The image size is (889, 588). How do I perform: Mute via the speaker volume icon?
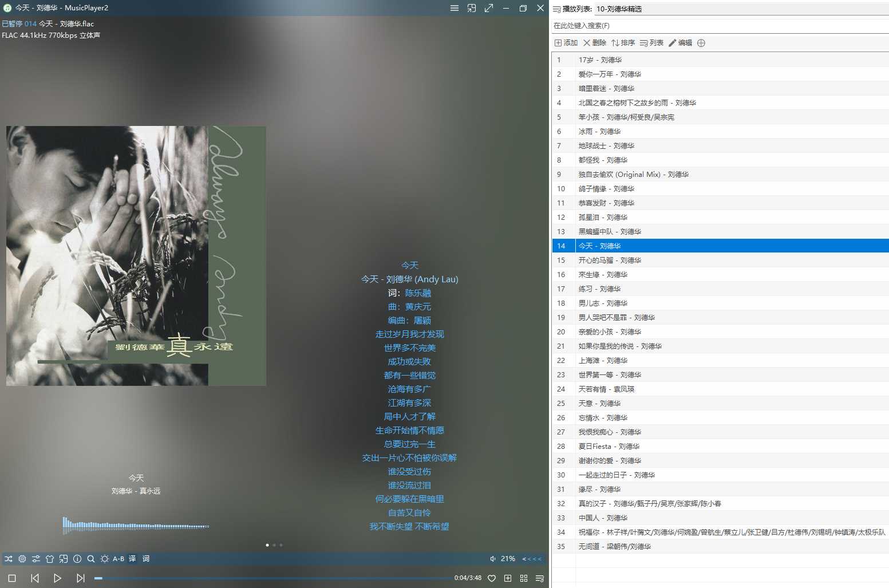click(493, 559)
